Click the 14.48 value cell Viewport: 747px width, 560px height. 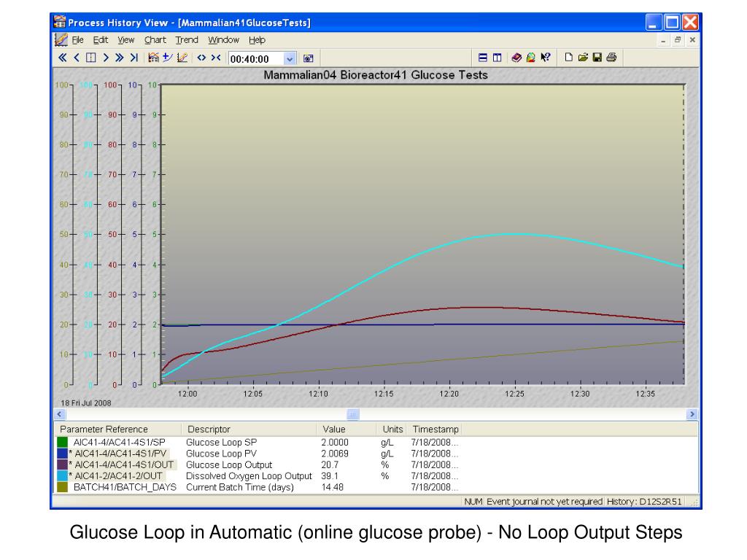pos(332,486)
